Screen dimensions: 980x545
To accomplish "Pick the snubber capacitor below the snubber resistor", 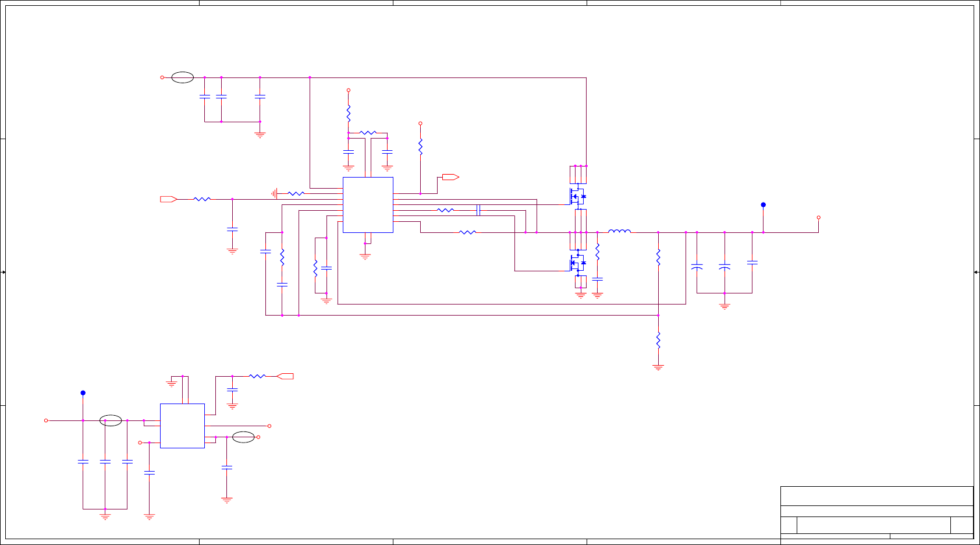I will [598, 279].
